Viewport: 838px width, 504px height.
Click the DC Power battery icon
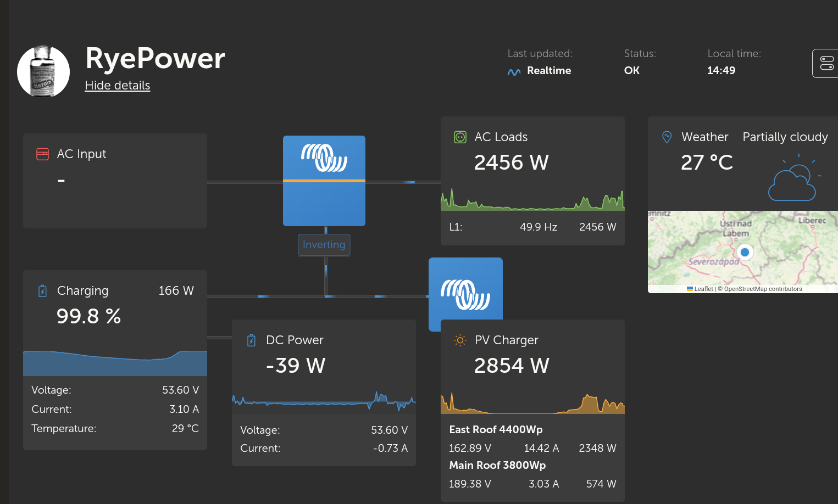point(251,340)
